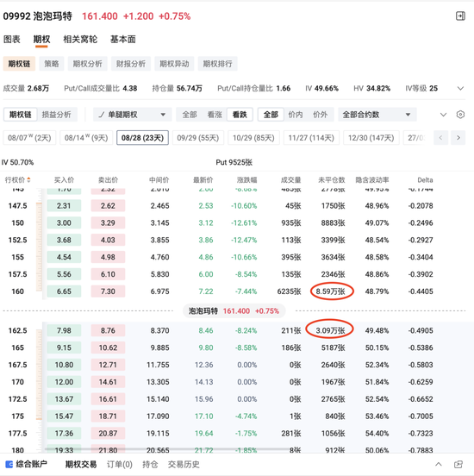Open the 全部合约数 dropdown
The height and width of the screenshot is (476, 474).
[x=377, y=115]
